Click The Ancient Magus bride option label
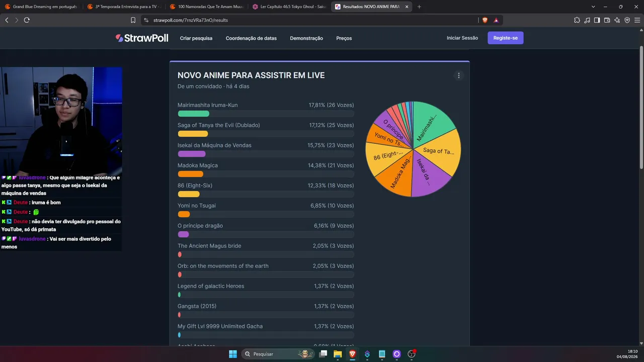 point(209,246)
